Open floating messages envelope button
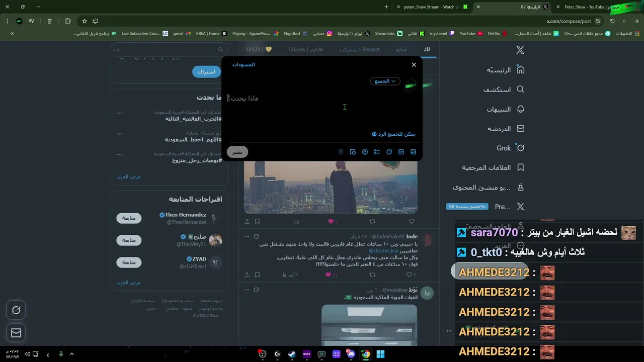644x362 pixels. 16,333
